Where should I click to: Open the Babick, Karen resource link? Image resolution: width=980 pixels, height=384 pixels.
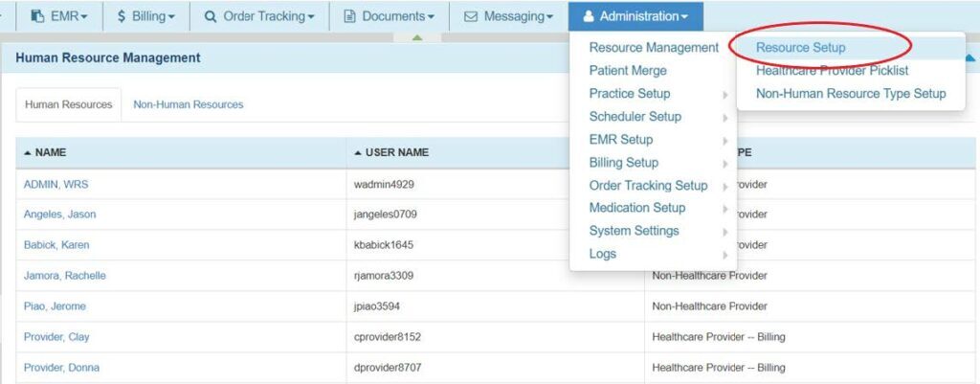[x=56, y=245]
